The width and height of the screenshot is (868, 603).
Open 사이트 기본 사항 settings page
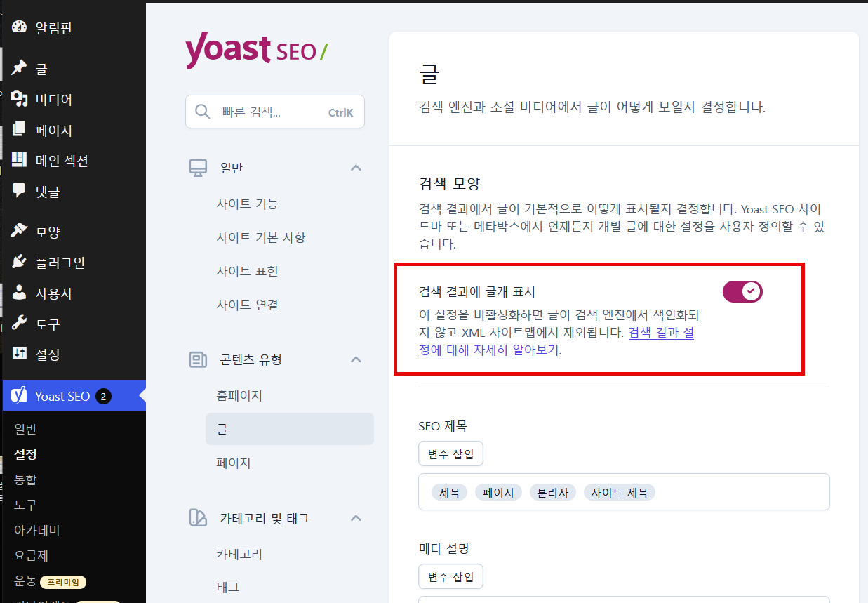coord(261,237)
